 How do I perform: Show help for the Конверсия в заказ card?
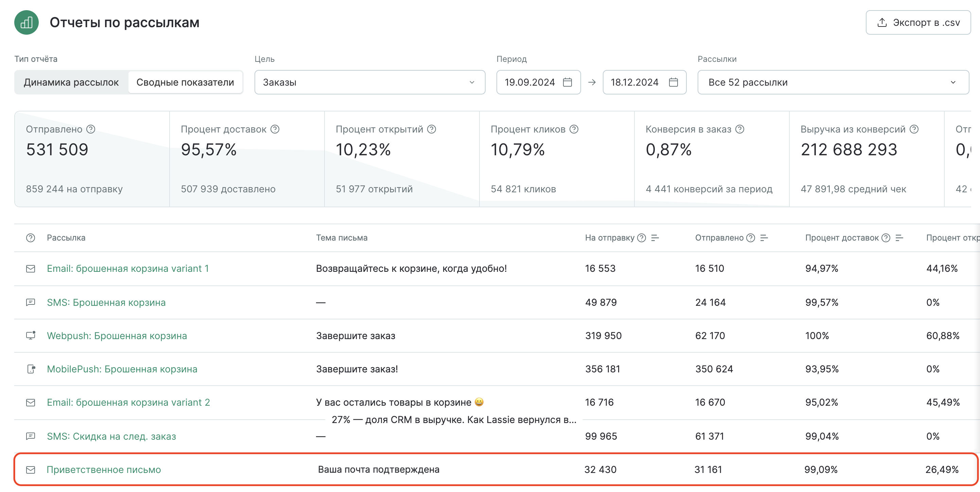point(739,129)
